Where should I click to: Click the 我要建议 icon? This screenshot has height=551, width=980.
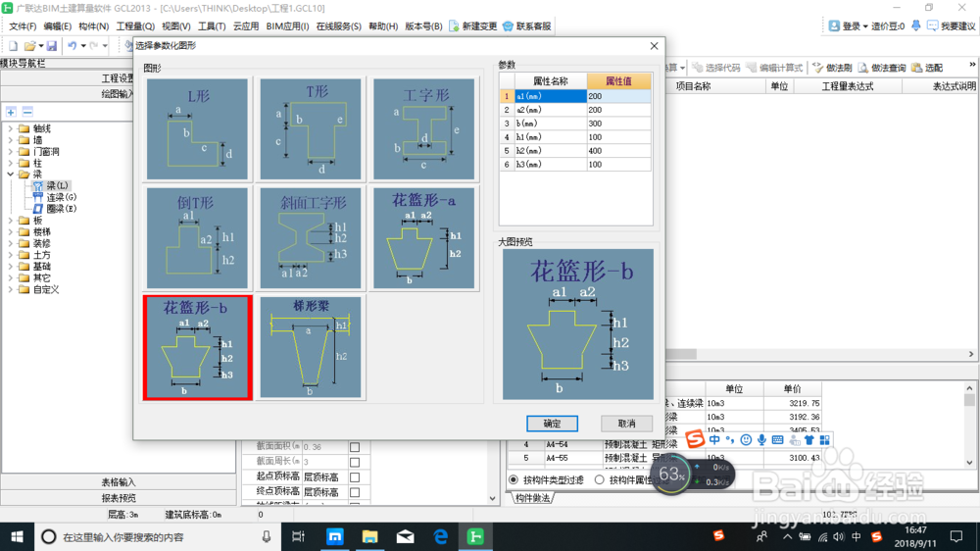click(x=933, y=25)
